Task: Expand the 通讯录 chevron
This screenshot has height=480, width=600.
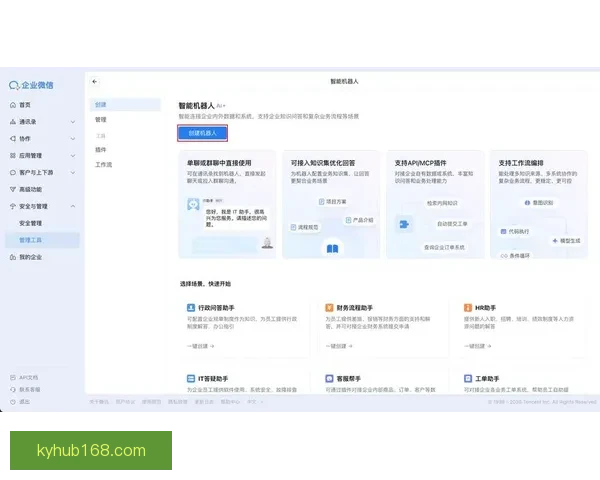Action: pos(73,122)
